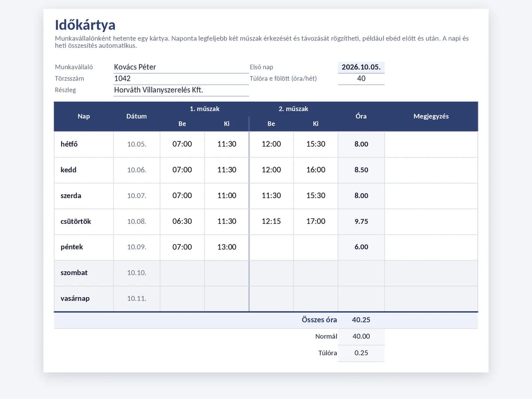Click the Óra column header

click(x=361, y=116)
